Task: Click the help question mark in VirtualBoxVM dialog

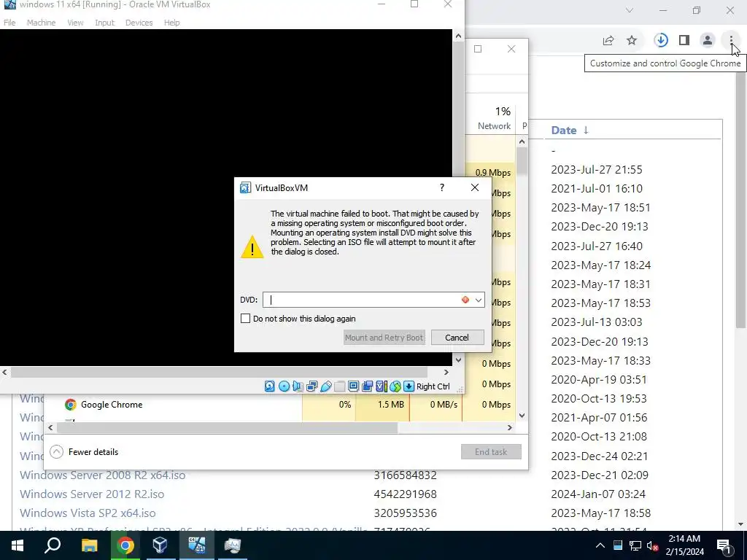Action: click(x=442, y=187)
